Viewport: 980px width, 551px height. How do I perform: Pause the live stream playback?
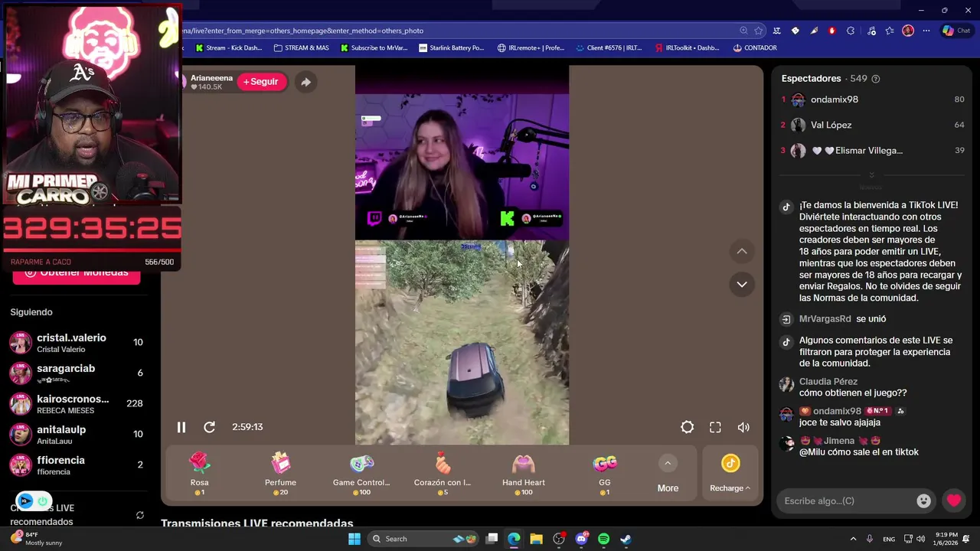(x=181, y=427)
